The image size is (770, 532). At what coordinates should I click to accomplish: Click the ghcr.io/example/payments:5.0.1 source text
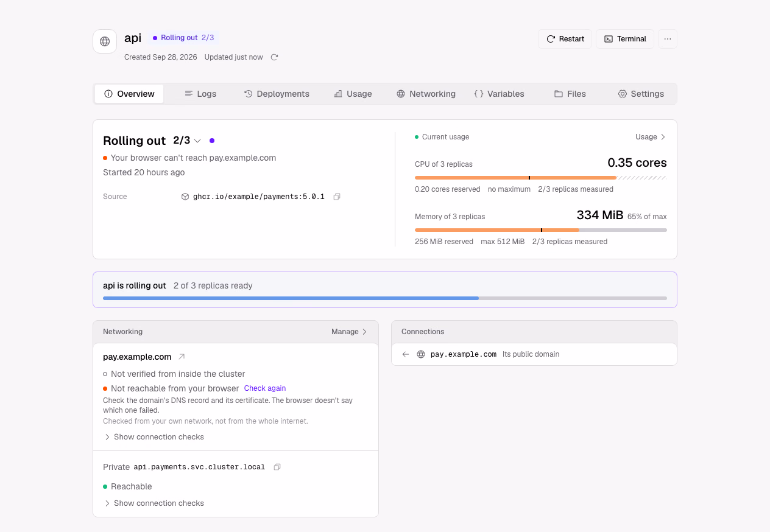pos(259,197)
